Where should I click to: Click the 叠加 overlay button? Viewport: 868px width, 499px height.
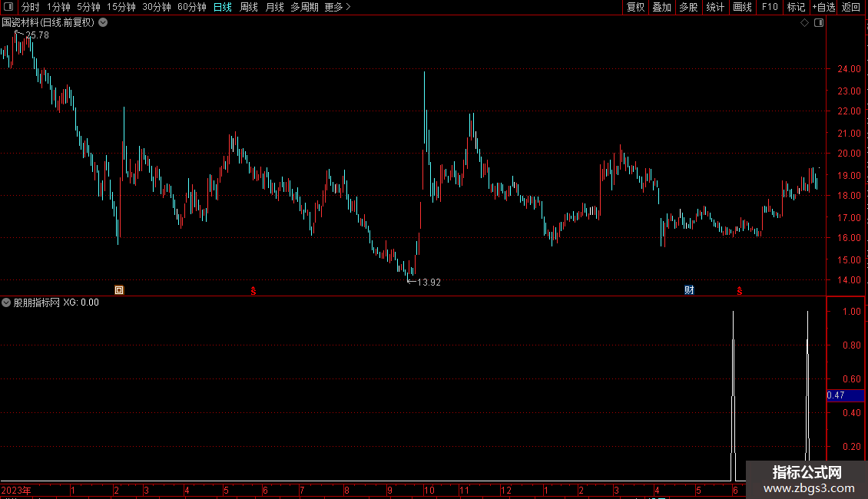click(x=661, y=7)
